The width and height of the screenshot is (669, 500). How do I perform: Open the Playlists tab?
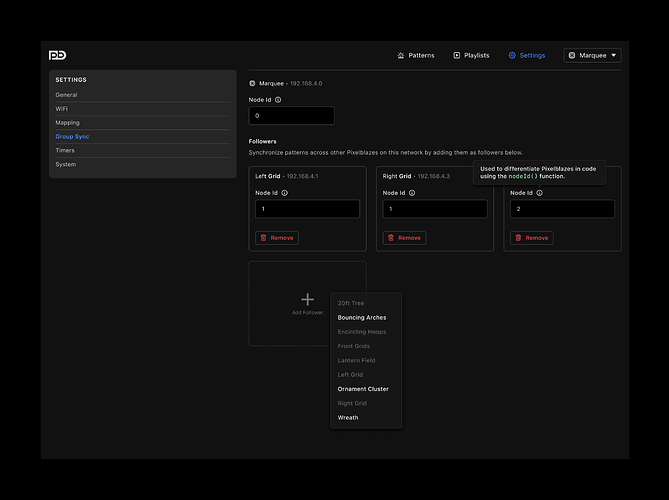(471, 55)
